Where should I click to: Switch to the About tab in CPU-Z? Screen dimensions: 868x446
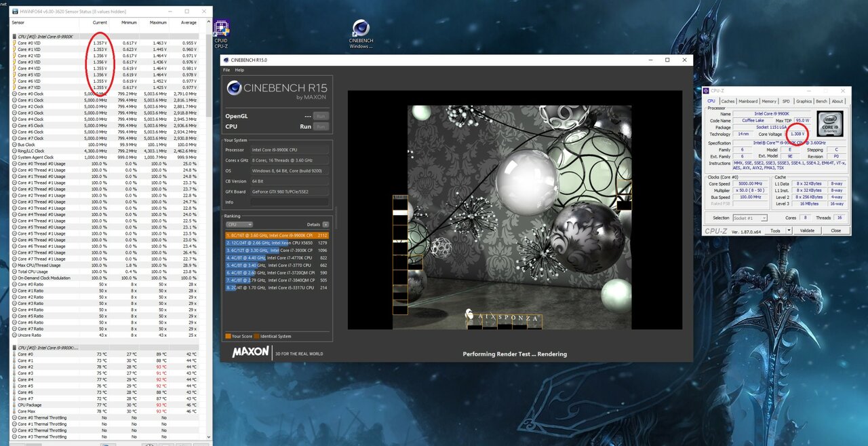pos(838,101)
